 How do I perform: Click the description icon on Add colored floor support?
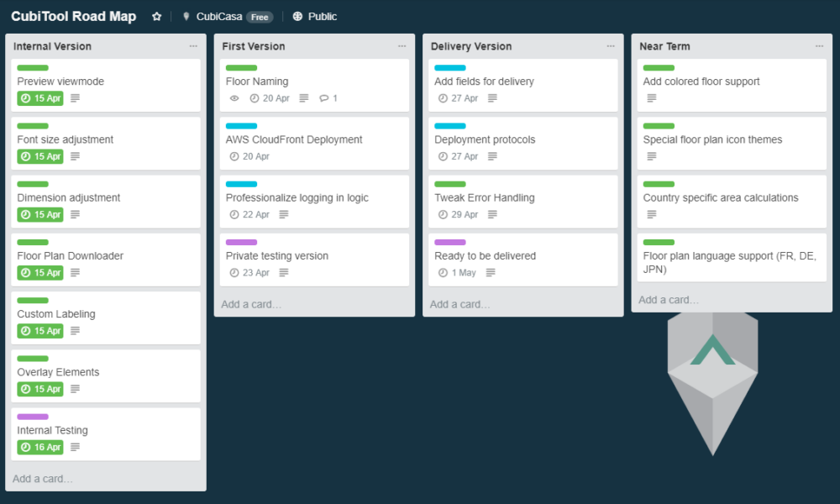pyautogui.click(x=652, y=98)
